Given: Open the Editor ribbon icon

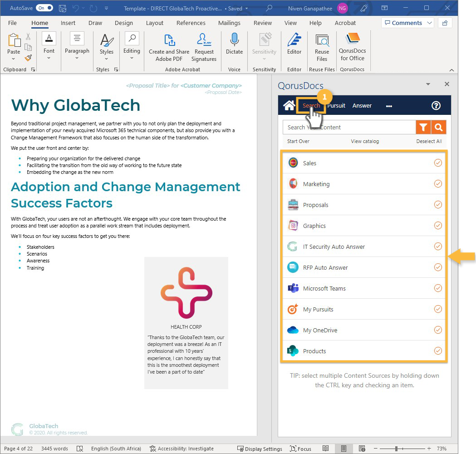Looking at the screenshot, I should (294, 44).
